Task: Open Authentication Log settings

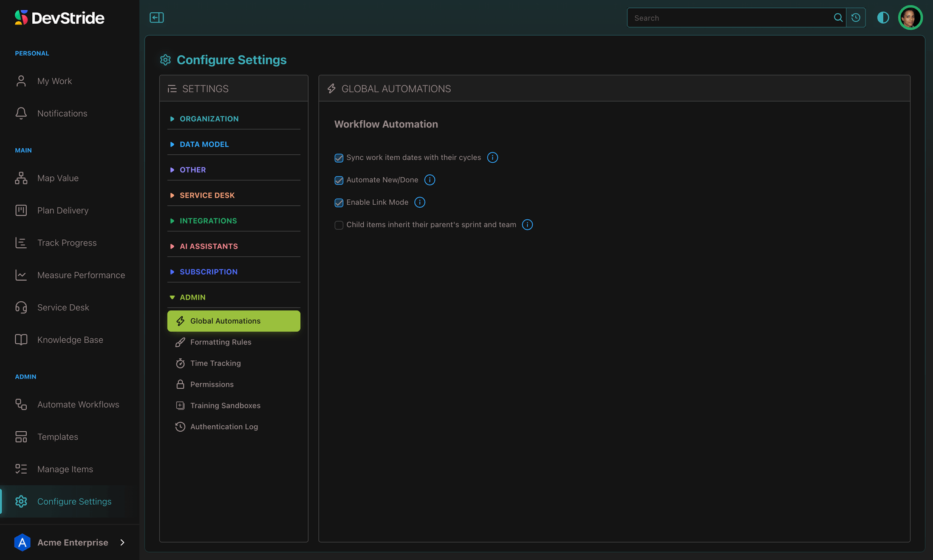Action: click(234, 427)
